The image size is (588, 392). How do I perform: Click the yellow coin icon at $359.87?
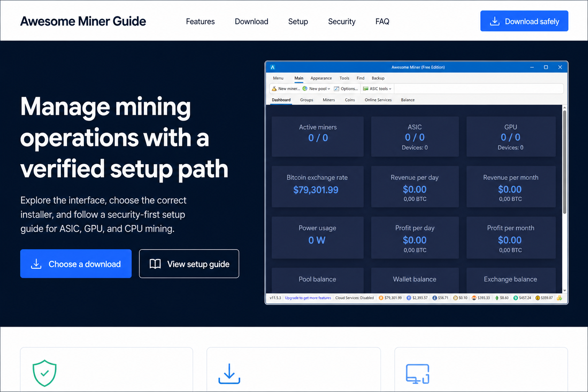coord(537,298)
